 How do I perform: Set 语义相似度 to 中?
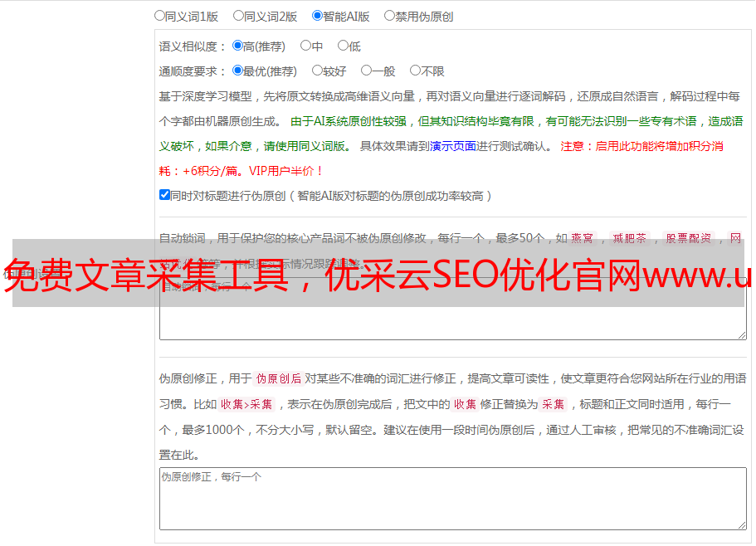click(x=305, y=46)
